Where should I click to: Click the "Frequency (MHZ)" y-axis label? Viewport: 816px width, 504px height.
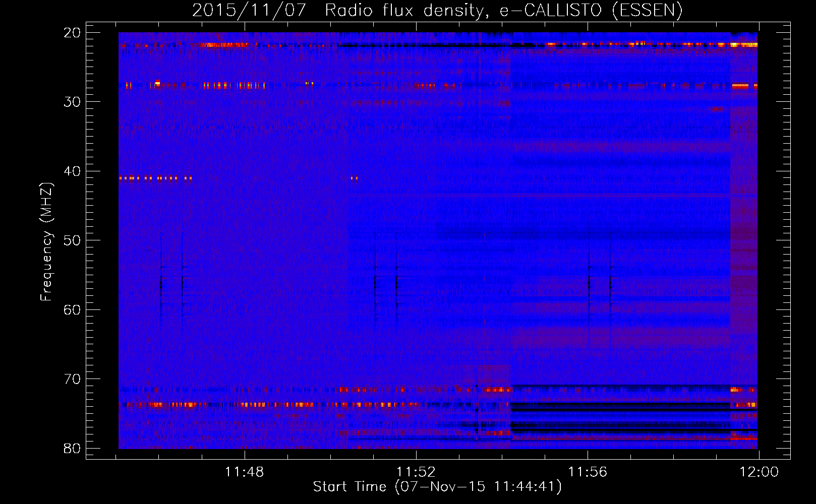click(x=46, y=242)
